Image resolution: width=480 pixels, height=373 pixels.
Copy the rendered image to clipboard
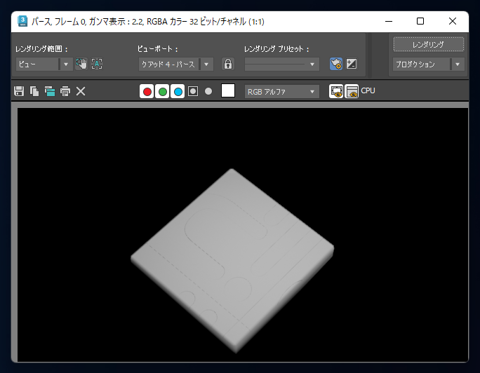tap(34, 91)
